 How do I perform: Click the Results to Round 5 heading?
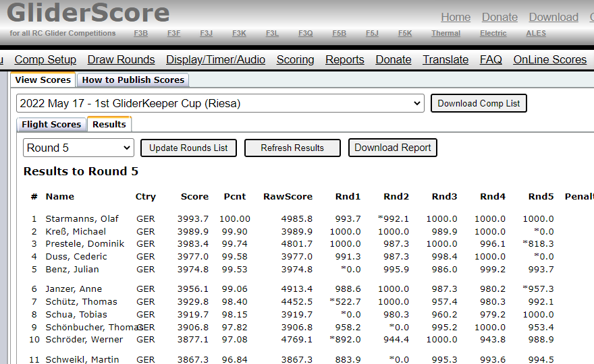[81, 171]
